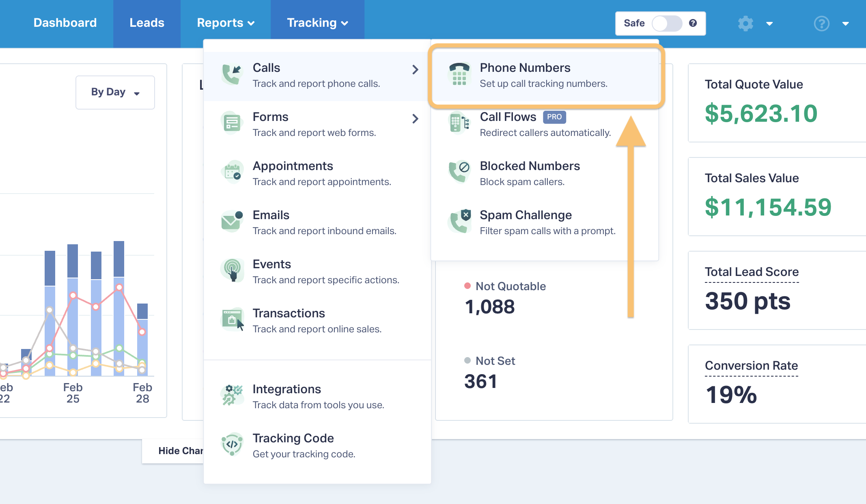Viewport: 866px width, 504px height.
Task: Click the Total Lead Score label
Action: (x=752, y=271)
